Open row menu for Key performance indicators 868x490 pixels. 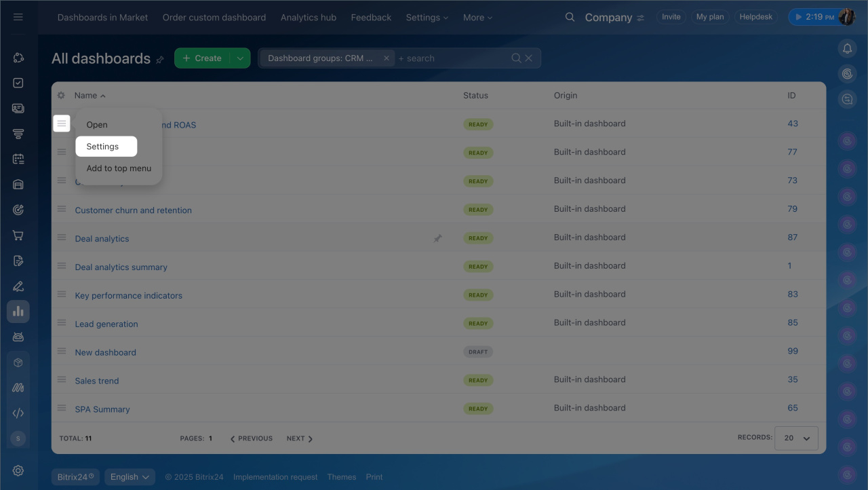(x=62, y=295)
